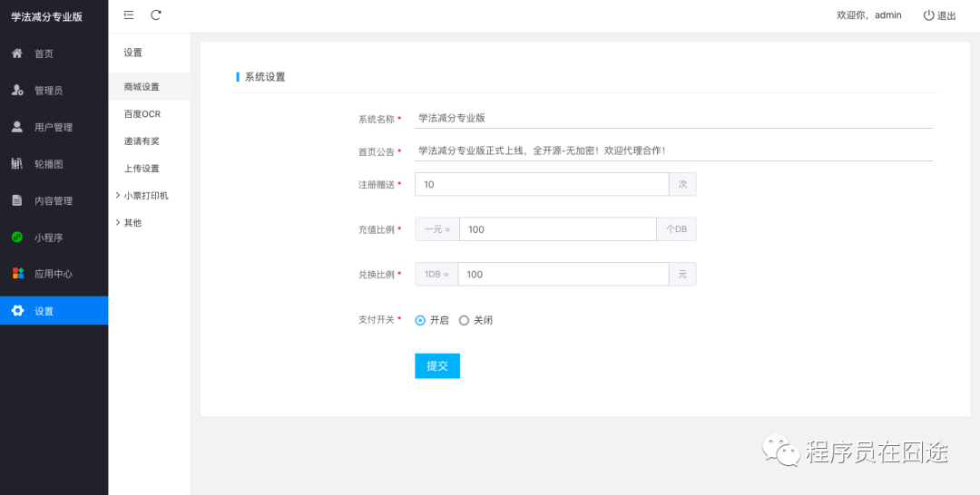
Task: Click the 支付开关 field label
Action: [377, 320]
